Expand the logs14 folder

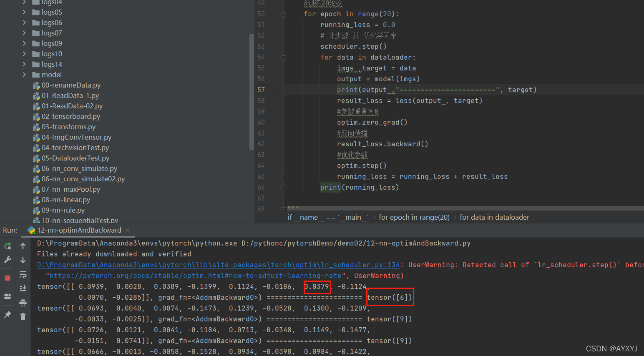pos(24,64)
